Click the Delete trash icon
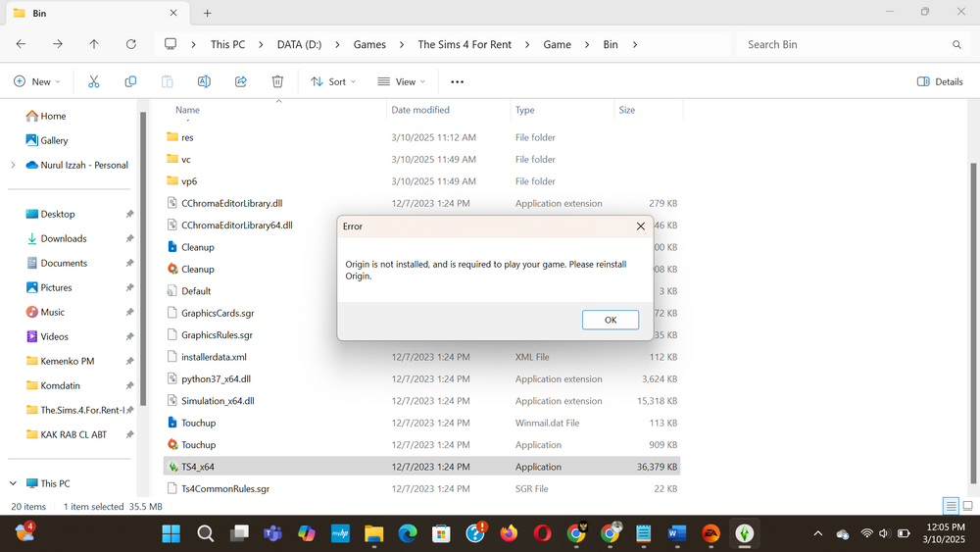 point(277,81)
